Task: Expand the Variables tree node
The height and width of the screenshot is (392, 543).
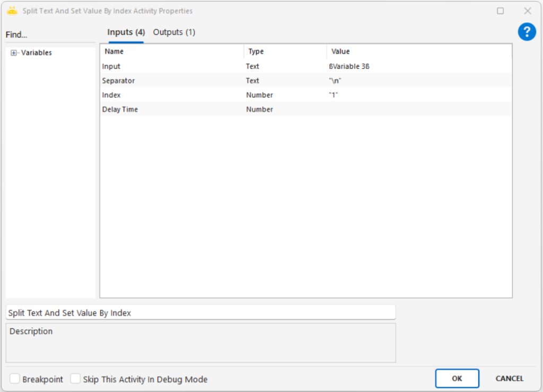Action: 14,53
